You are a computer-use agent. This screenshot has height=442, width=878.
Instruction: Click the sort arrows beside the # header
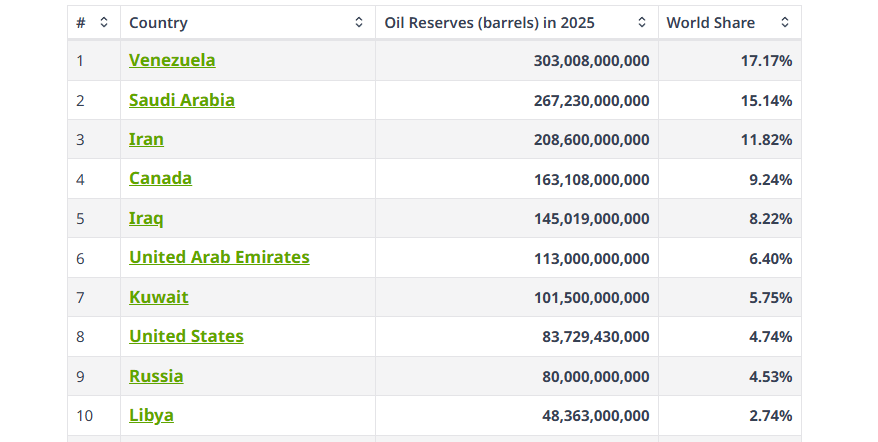[103, 22]
